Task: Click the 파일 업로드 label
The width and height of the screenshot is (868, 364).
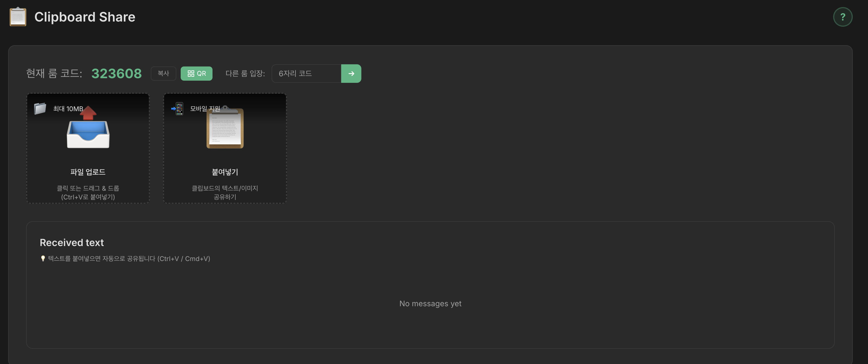Action: pyautogui.click(x=88, y=172)
